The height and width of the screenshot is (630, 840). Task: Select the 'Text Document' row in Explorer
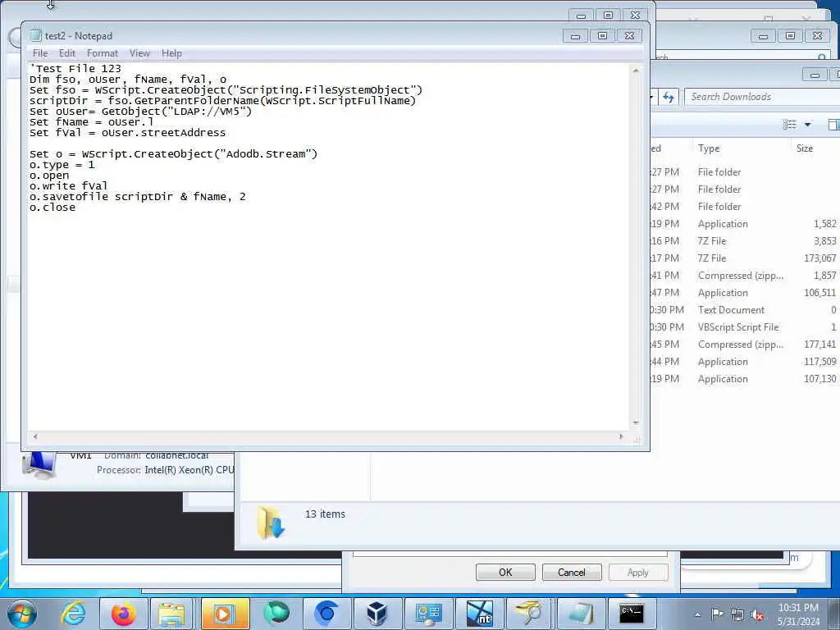745,309
